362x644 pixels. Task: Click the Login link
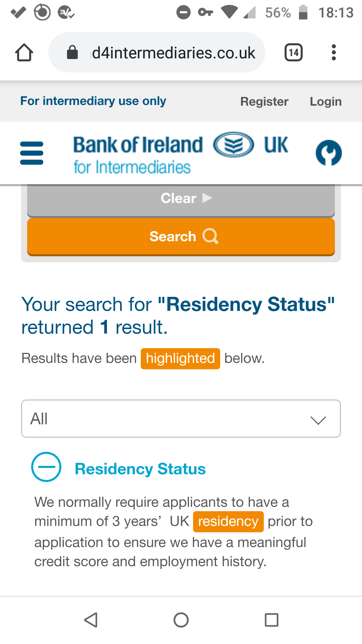[325, 101]
